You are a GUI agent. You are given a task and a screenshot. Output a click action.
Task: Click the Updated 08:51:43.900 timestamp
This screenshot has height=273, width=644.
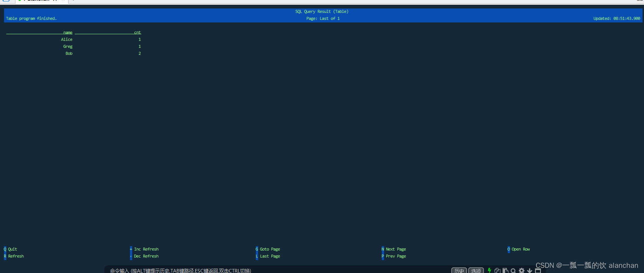click(x=617, y=18)
